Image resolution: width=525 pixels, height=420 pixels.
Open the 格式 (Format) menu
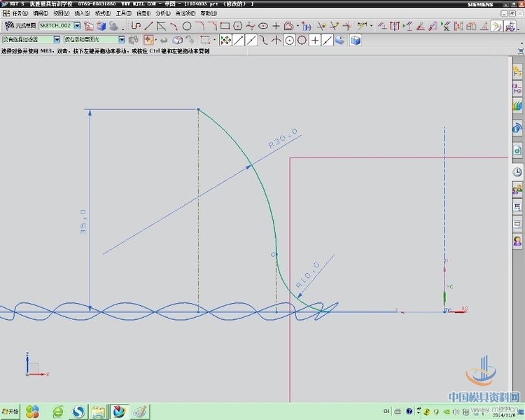[x=102, y=13]
